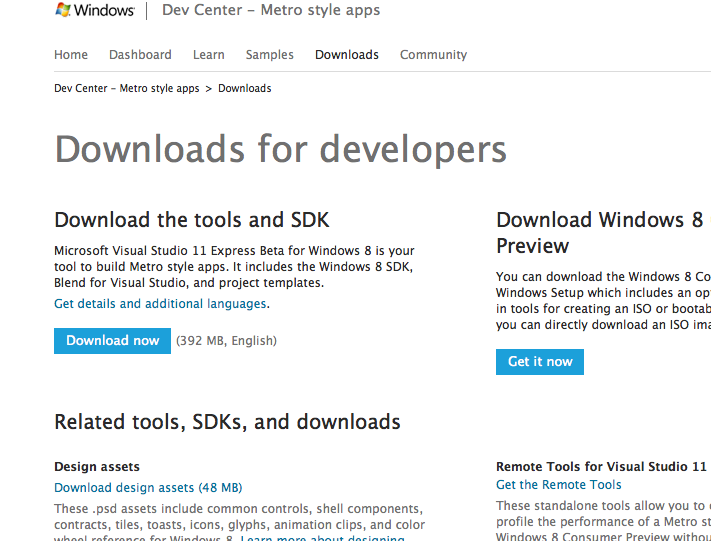Viewport: 711px width, 541px height.
Task: Click the Dev Center breadcrumb link
Action: point(127,89)
